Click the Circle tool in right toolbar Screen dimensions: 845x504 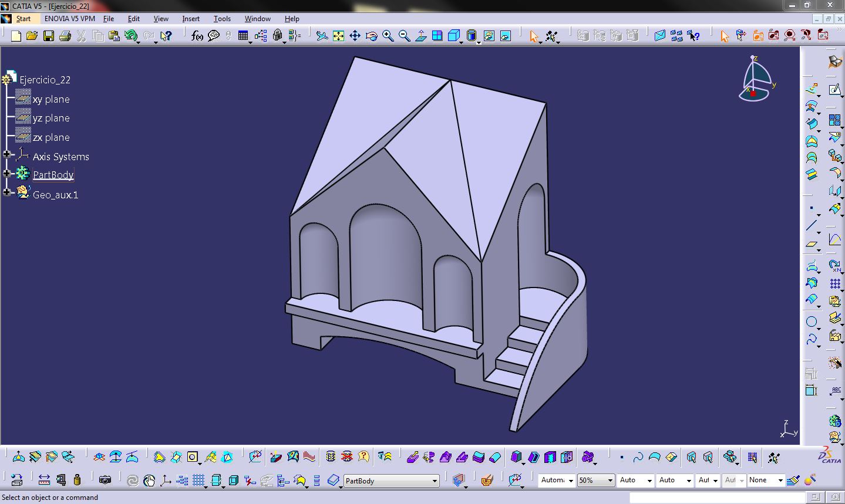point(812,322)
